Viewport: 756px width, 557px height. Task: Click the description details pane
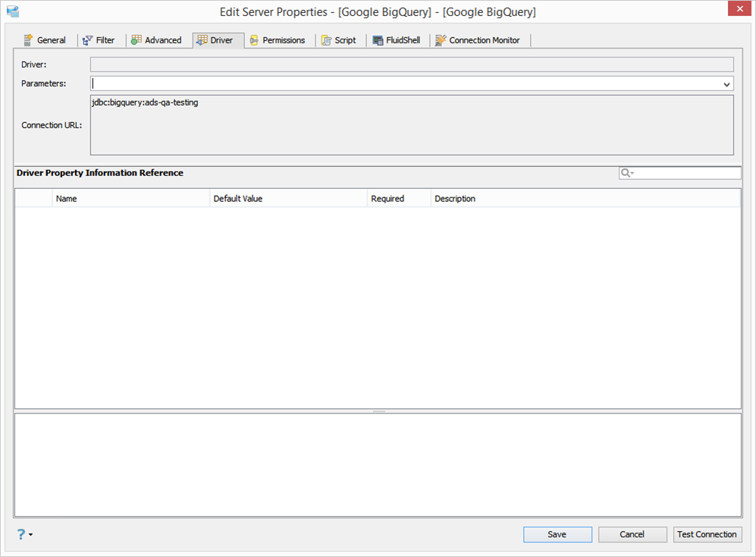pos(378,465)
